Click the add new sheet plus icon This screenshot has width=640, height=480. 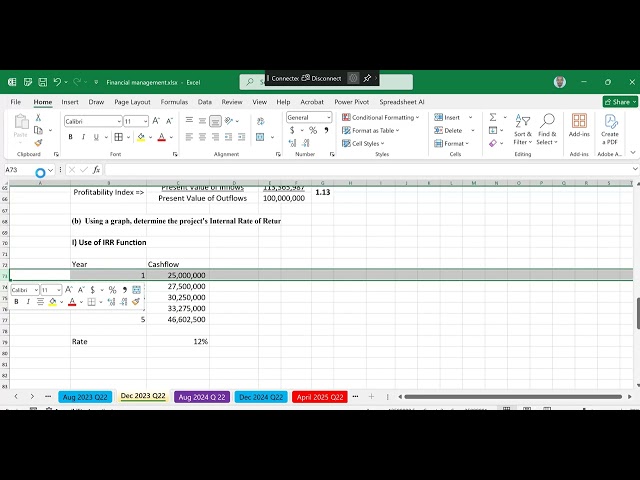[x=371, y=396]
